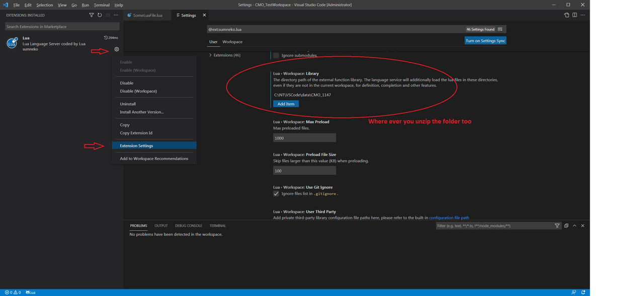This screenshot has height=296, width=644.
Task: Open the configuration file path link
Action: click(x=449, y=218)
